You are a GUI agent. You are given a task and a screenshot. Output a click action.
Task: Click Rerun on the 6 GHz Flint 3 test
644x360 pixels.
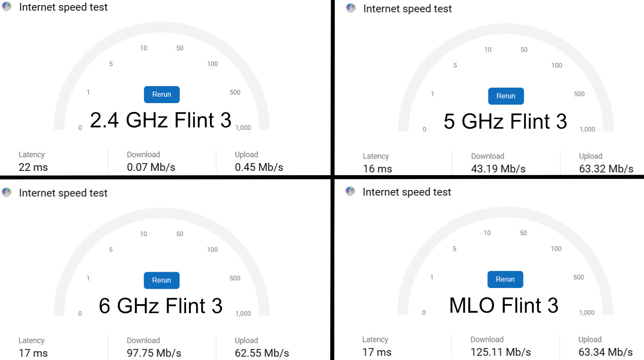(161, 280)
